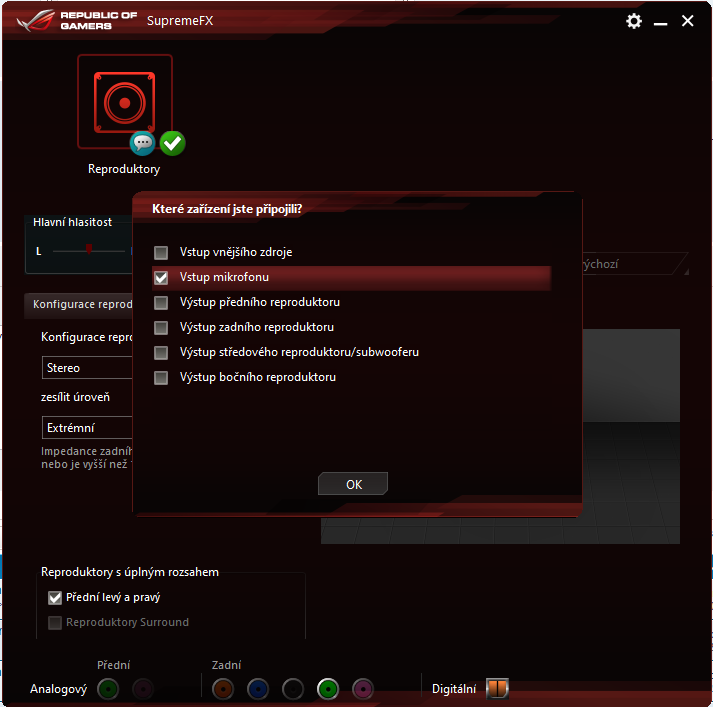The width and height of the screenshot is (713, 707).
Task: Click the Digitální optical output icon
Action: [497, 688]
